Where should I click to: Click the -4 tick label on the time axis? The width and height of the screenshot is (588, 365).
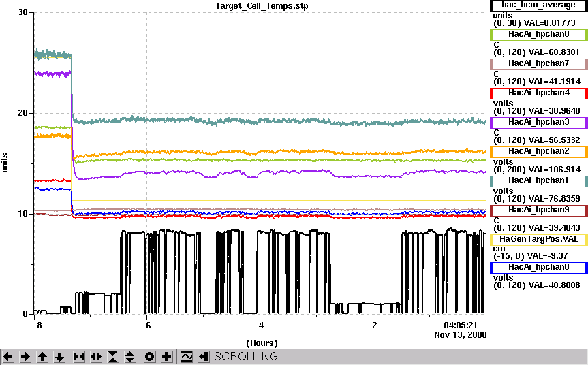click(260, 326)
